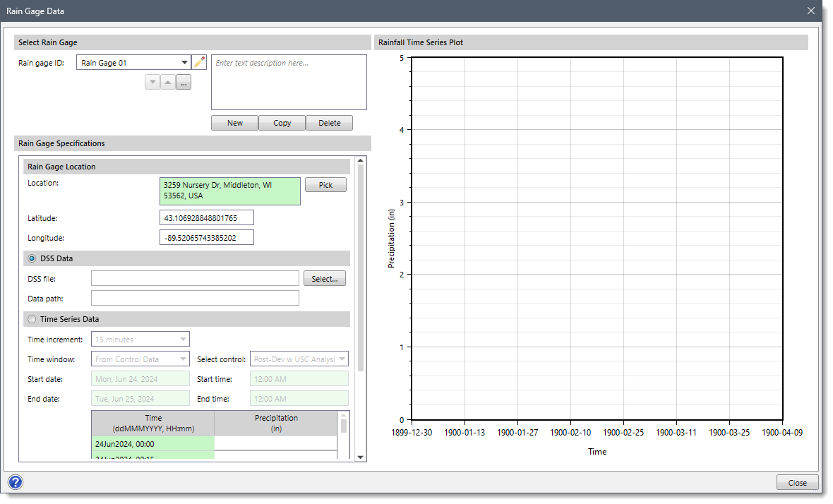Click Pick to choose a location
833x504 pixels.
(325, 184)
